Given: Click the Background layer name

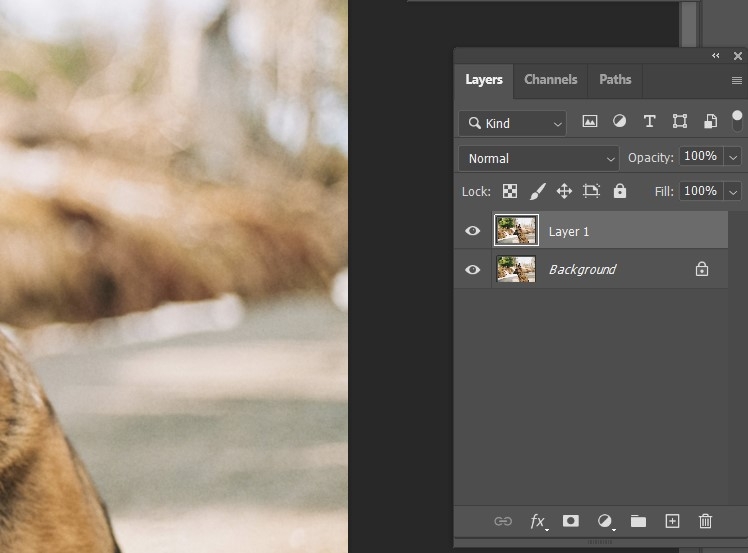Looking at the screenshot, I should [x=582, y=270].
